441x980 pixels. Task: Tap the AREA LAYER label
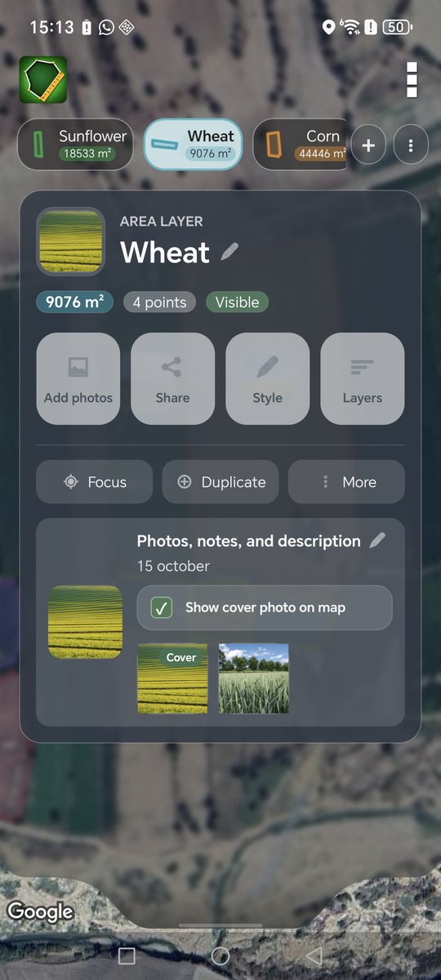161,221
